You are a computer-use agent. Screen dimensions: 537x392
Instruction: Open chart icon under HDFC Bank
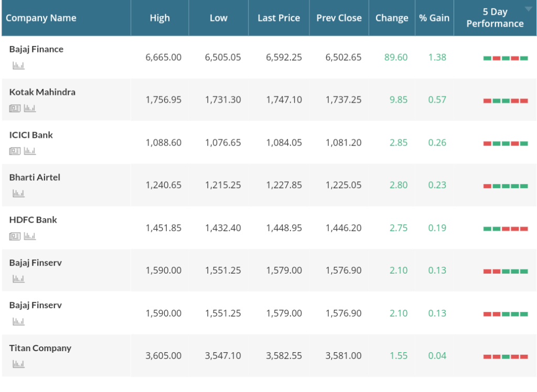30,236
